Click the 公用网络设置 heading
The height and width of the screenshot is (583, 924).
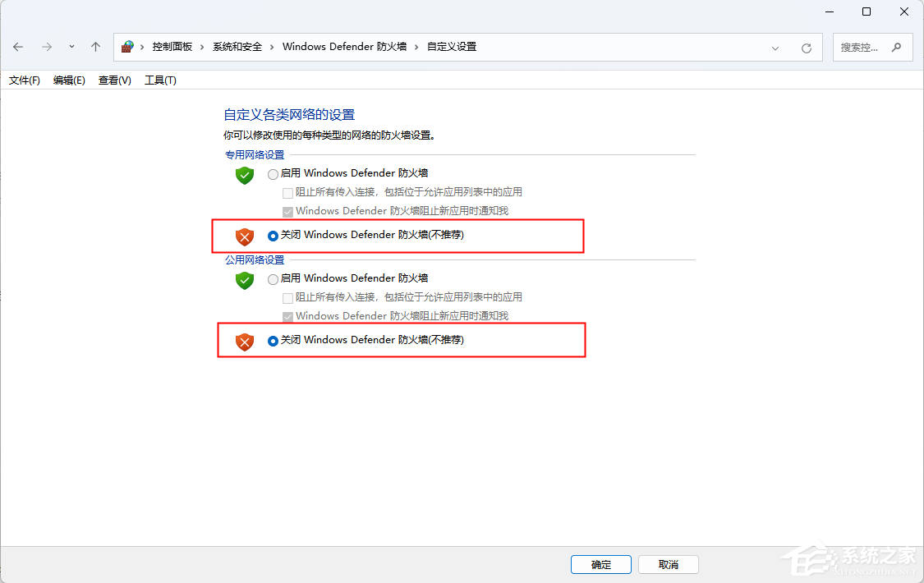[x=255, y=259]
